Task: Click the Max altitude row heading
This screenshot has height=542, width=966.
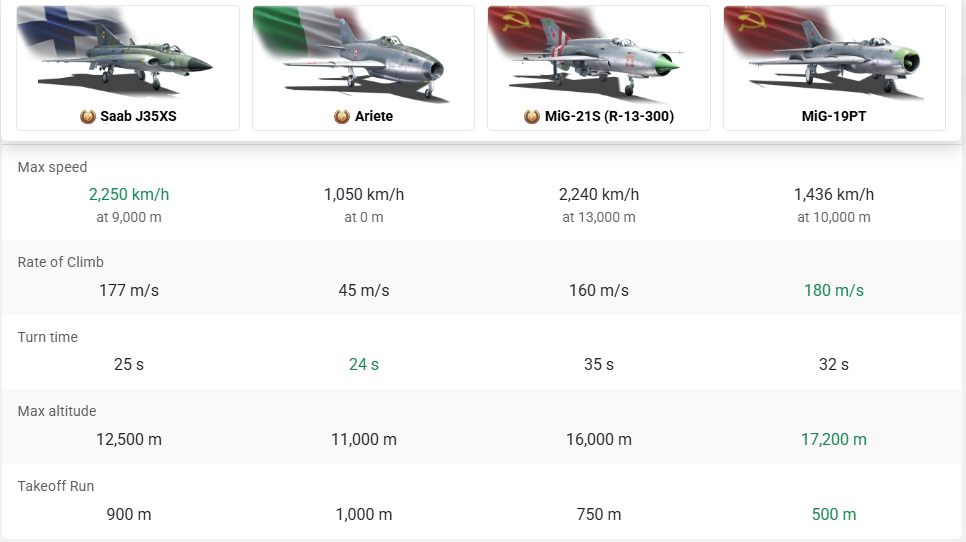Action: (x=57, y=411)
